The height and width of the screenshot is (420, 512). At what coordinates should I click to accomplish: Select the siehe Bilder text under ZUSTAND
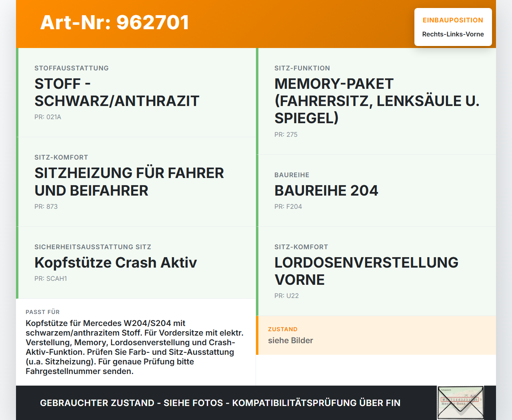[x=290, y=340]
